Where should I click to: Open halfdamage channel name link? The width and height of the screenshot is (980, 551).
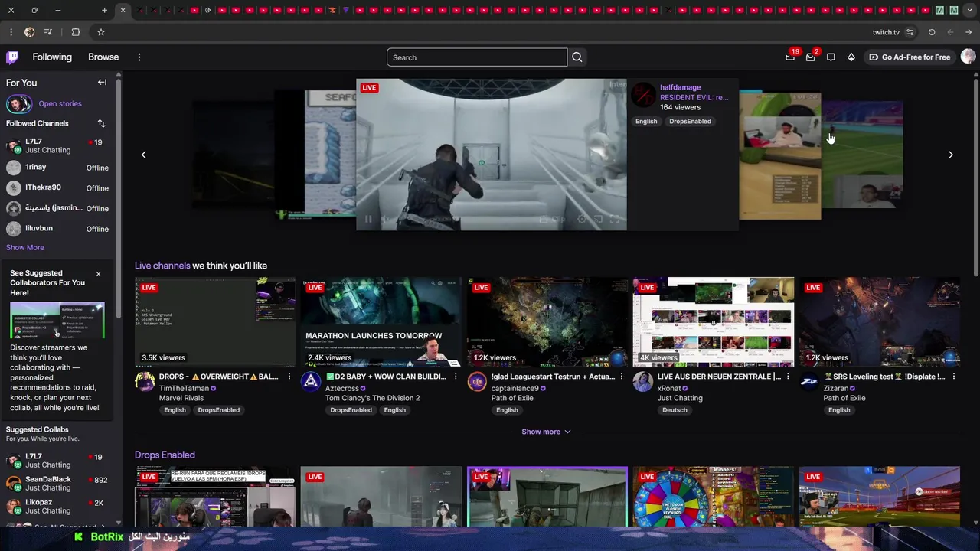[680, 87]
